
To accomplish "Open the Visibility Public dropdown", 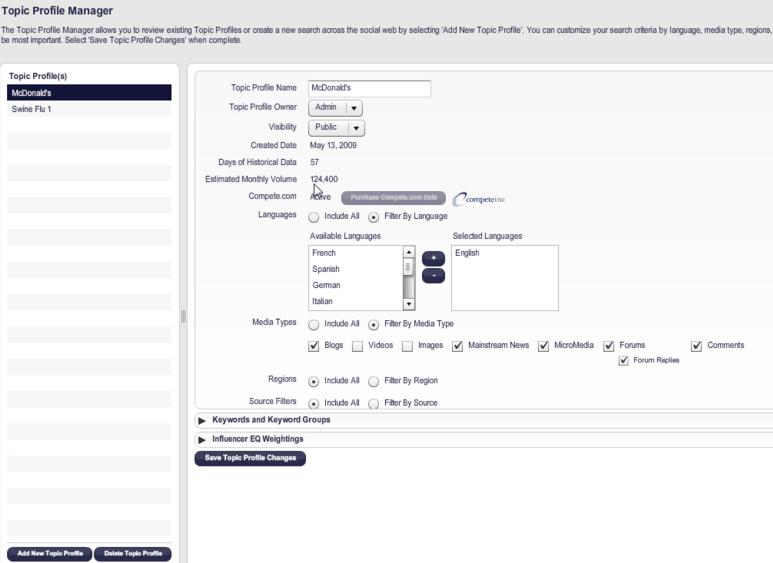I will point(337,128).
